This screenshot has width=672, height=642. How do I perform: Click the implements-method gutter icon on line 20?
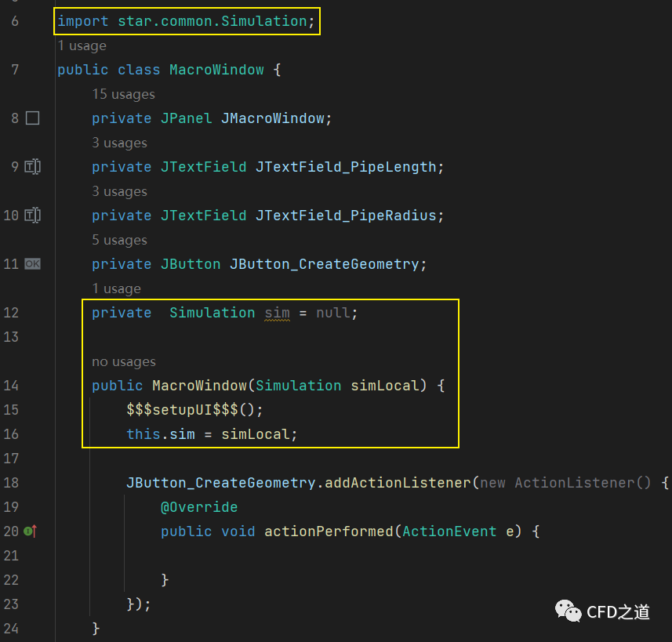(31, 531)
